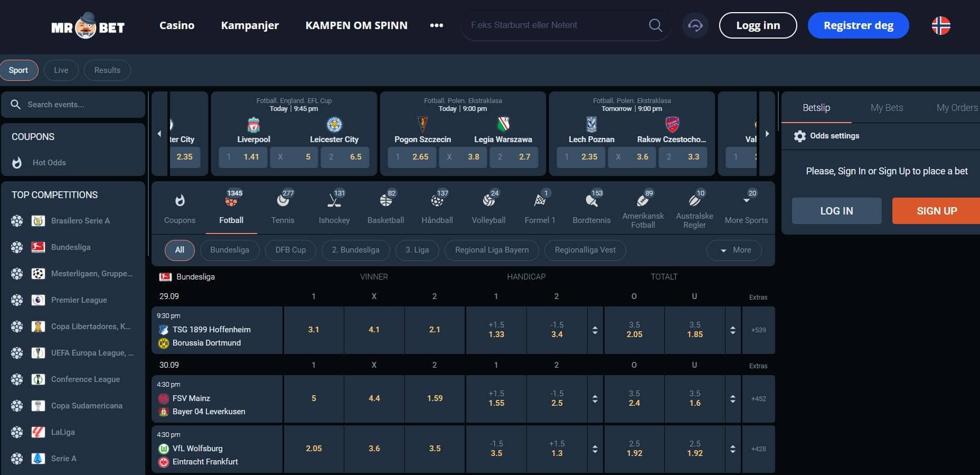Click the Registrer deg button

coord(859,25)
